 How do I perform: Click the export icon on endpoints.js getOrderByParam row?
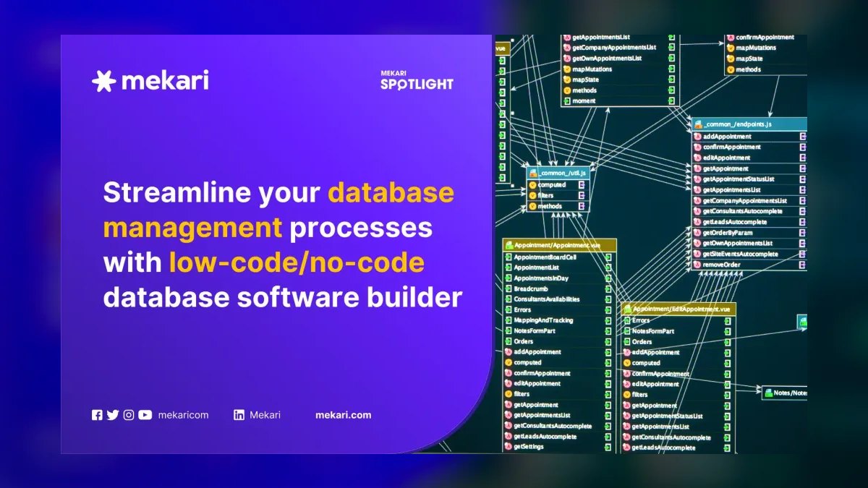click(x=803, y=233)
